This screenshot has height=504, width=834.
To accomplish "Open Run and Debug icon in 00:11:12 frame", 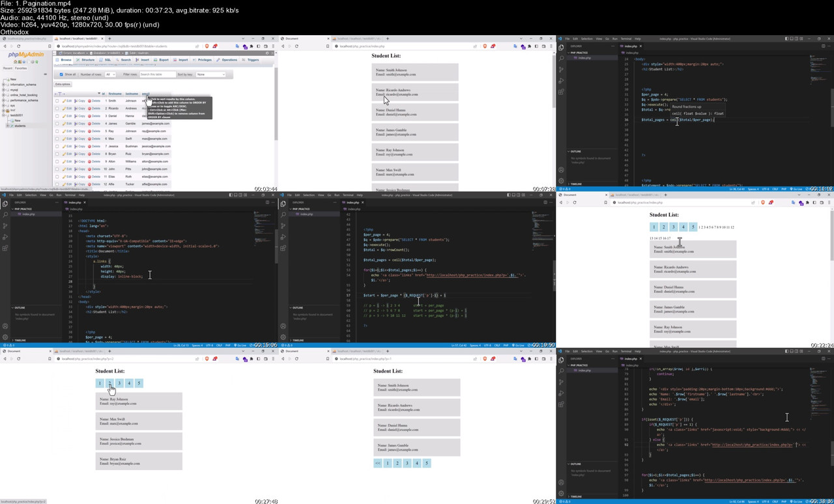I will (x=561, y=81).
